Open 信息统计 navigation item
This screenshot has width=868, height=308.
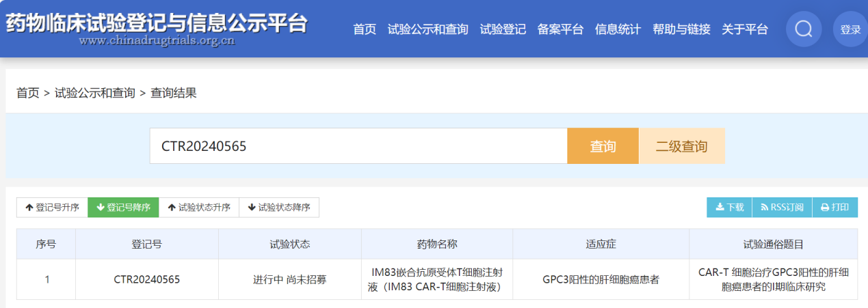tap(618, 29)
